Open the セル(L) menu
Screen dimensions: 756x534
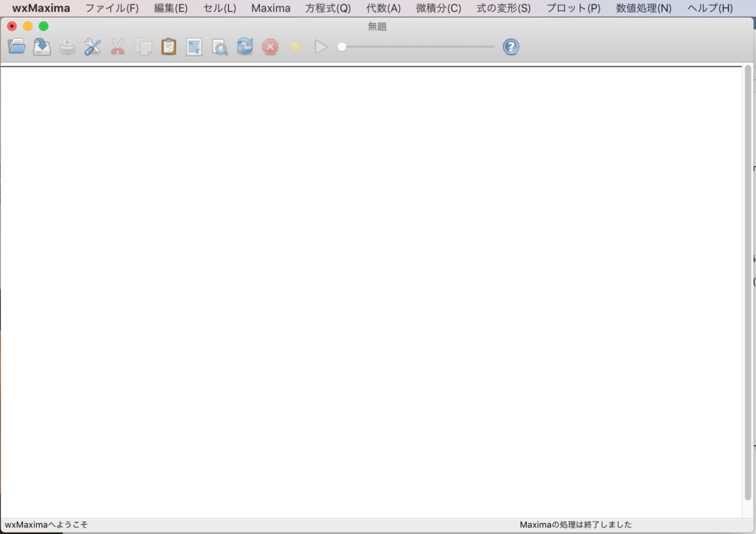click(219, 8)
